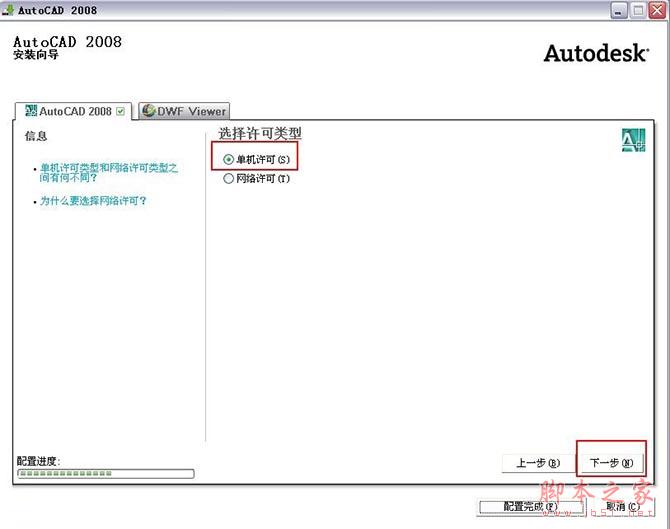Switch to the AutoCAD 2008 tab
Screen dimensions: 670x529
pos(74,112)
